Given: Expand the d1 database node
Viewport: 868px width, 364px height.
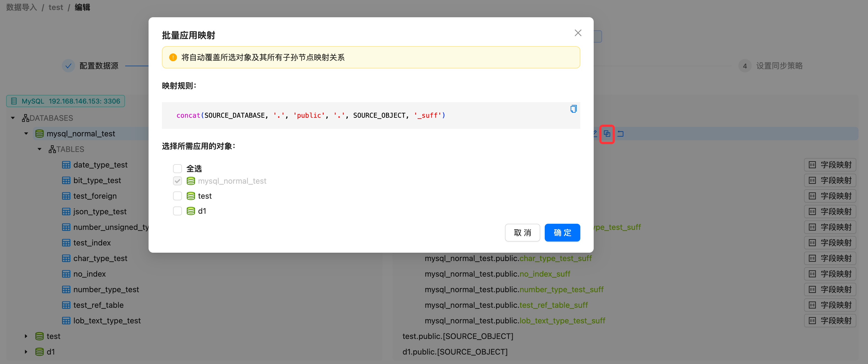Looking at the screenshot, I should [x=26, y=351].
